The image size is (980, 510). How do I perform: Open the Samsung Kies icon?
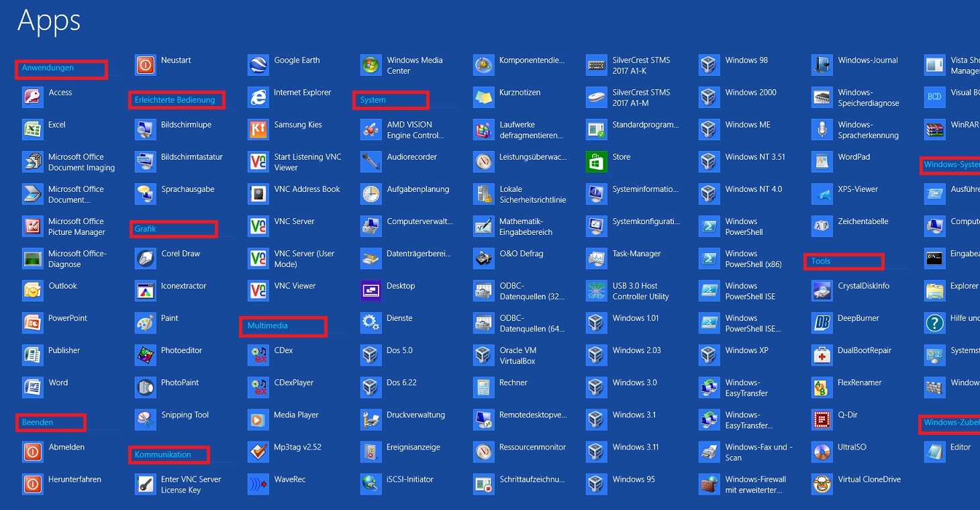[x=258, y=130]
